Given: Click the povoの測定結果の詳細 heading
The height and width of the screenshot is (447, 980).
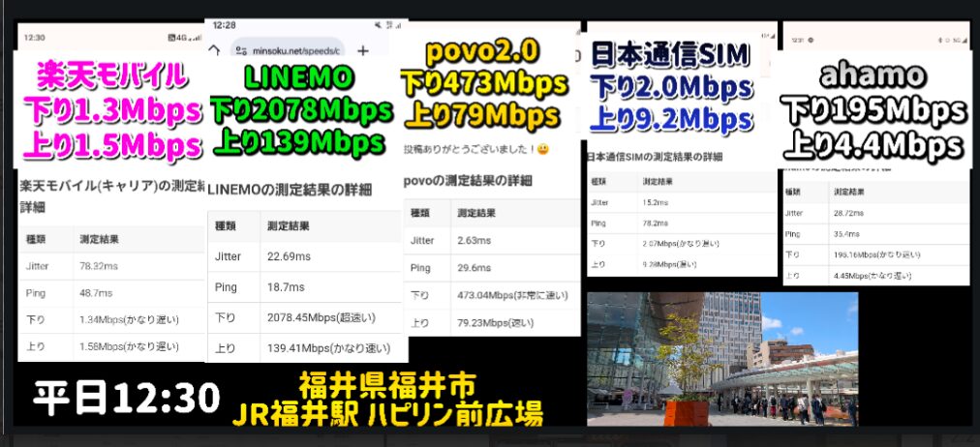Looking at the screenshot, I should 468,181.
